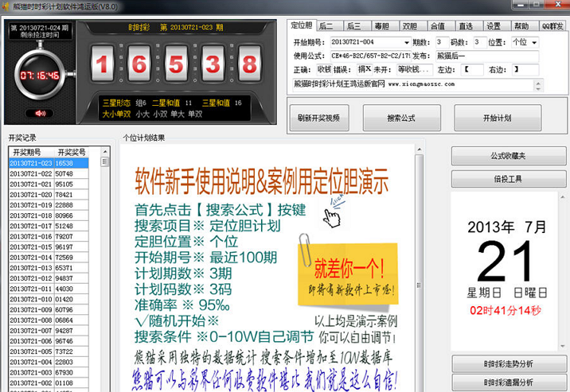
Task: Mute sound with the red speaker icon
Action: 40,113
